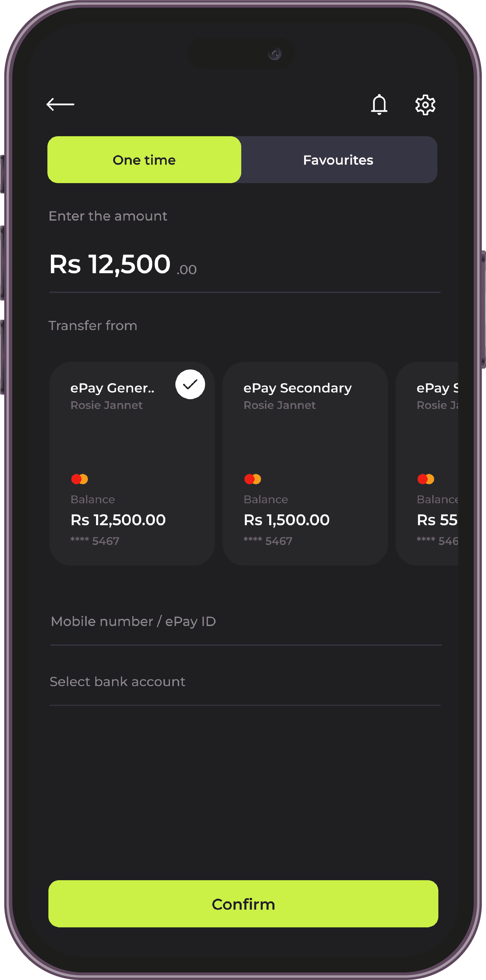This screenshot has width=486, height=980.
Task: Tap the Confirm button
Action: point(243,904)
